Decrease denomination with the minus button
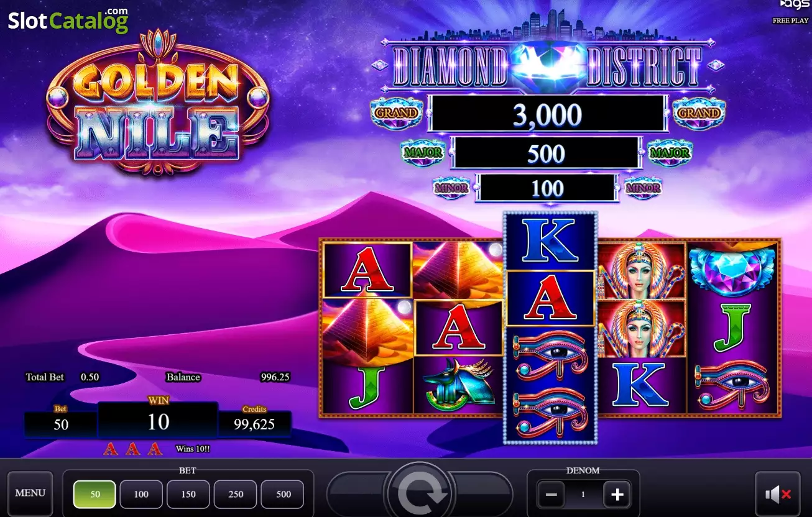Screen dimensions: 812x517 (551, 495)
